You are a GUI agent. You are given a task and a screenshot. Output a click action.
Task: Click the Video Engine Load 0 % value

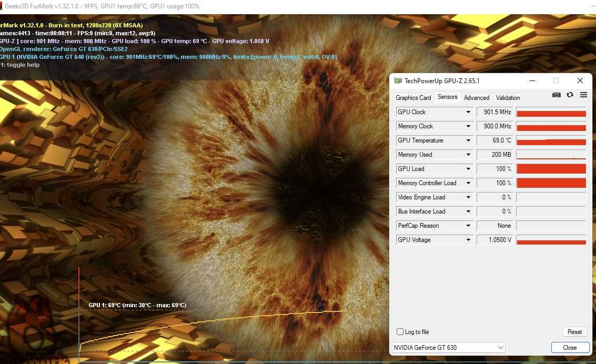tap(494, 197)
